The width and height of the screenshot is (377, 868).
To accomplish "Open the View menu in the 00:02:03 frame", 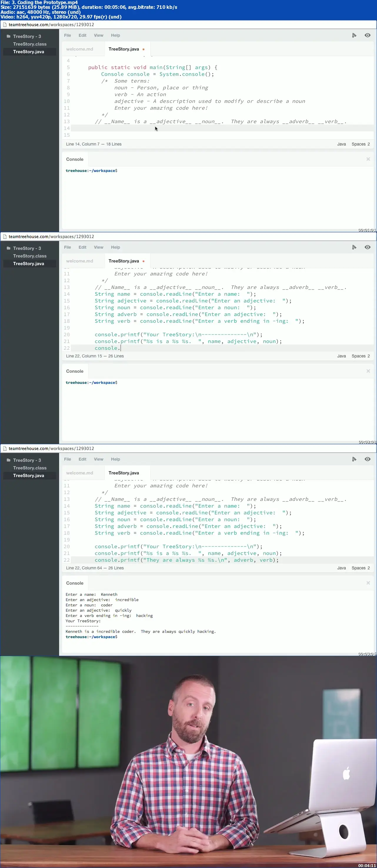I will click(99, 247).
